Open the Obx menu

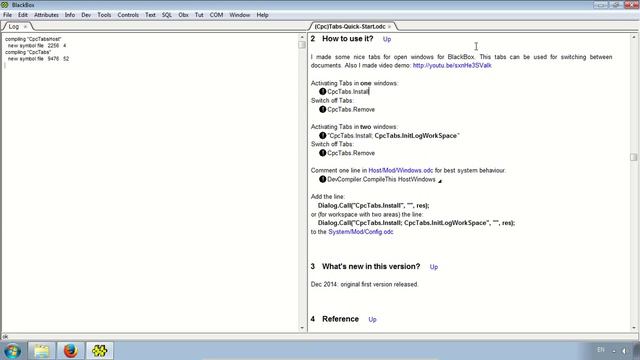(183, 15)
